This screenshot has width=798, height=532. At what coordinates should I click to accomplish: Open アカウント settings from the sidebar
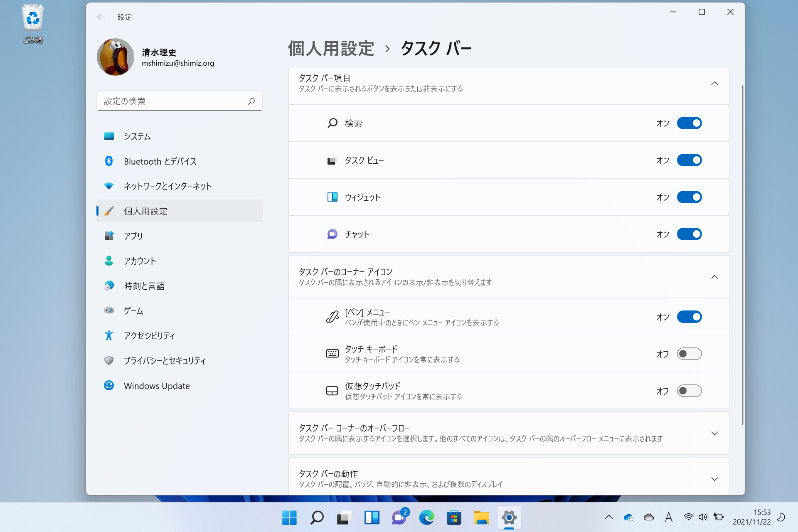(140, 261)
